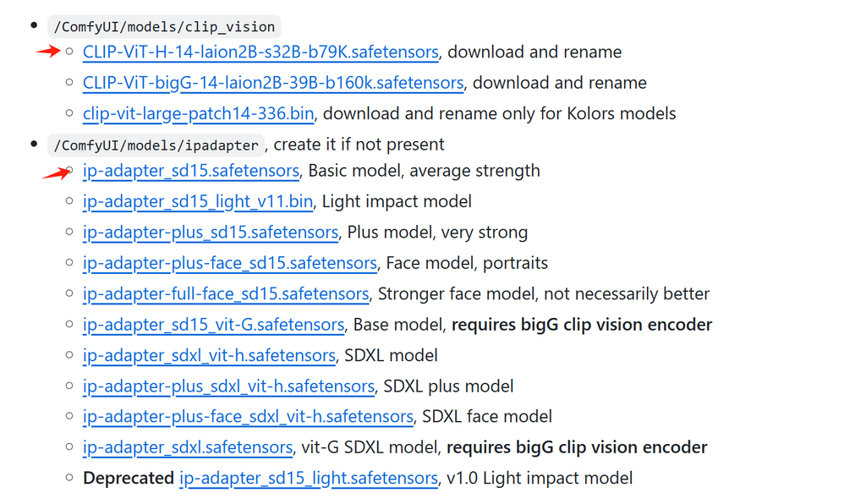Image resolution: width=866 pixels, height=504 pixels.
Task: Click the ip-adapter-plus-face_sd15.safetensors link
Action: (230, 263)
